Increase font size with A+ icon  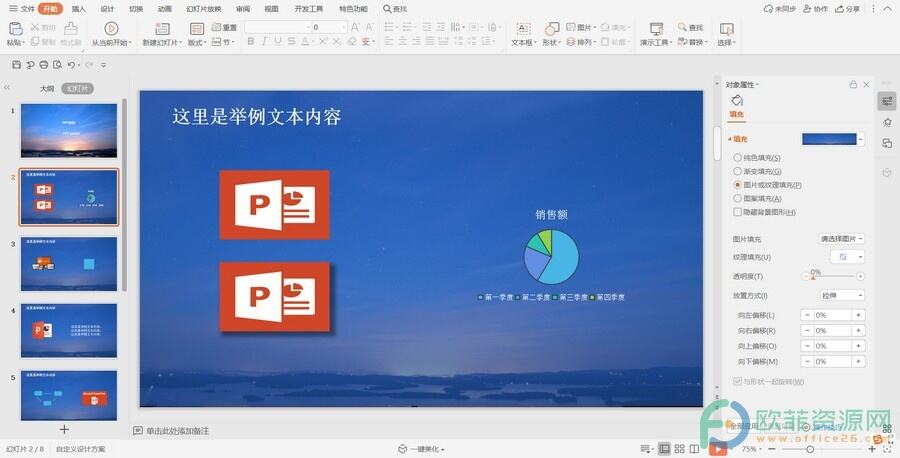355,27
